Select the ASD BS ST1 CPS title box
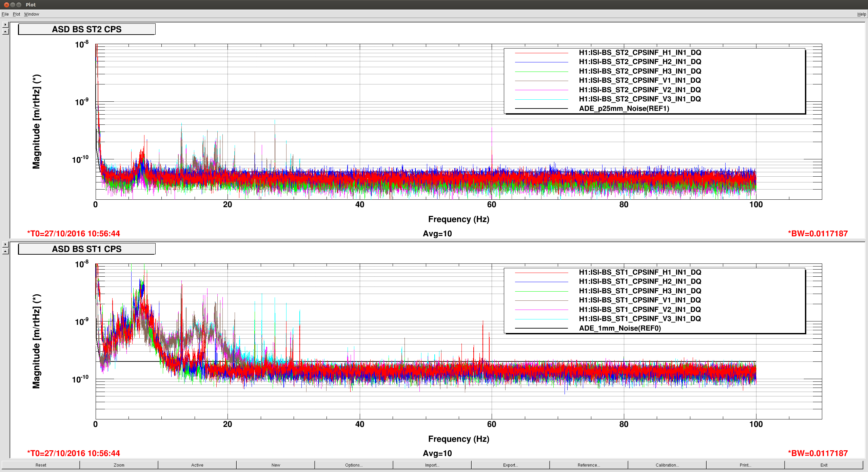This screenshot has height=472, width=868. coord(87,249)
